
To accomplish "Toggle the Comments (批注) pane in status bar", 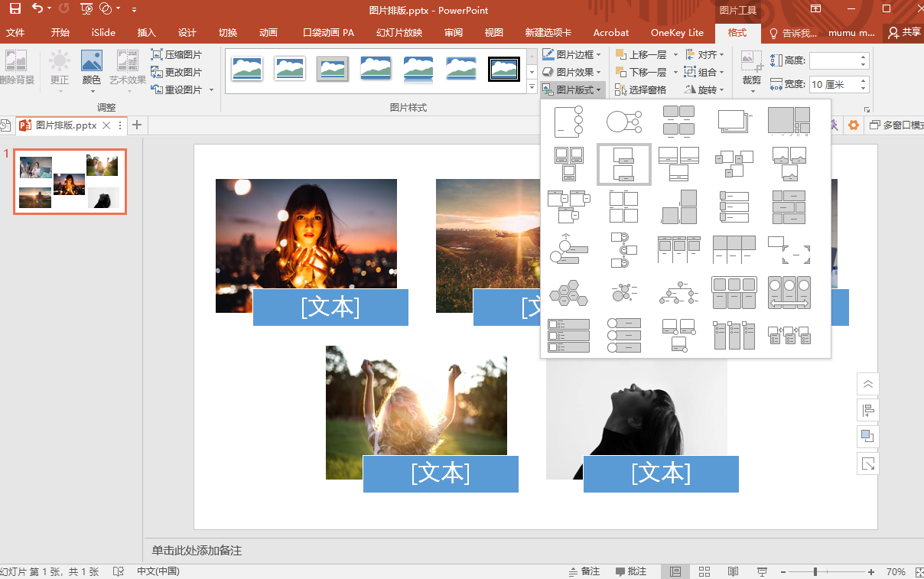I will 630,571.
